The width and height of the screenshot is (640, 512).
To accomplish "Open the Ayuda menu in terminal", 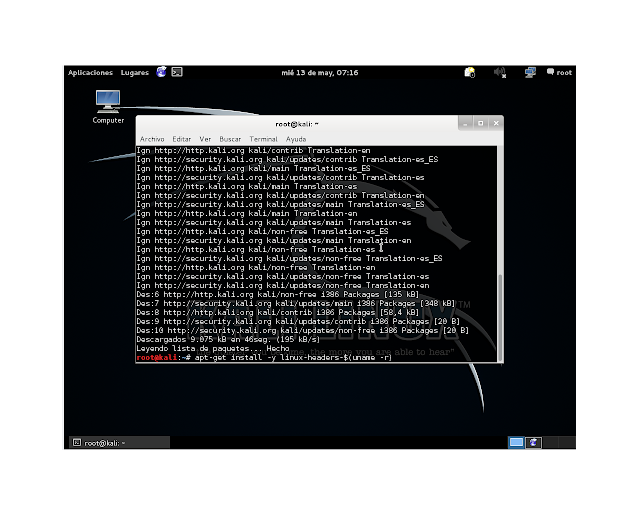I will pyautogui.click(x=296, y=139).
